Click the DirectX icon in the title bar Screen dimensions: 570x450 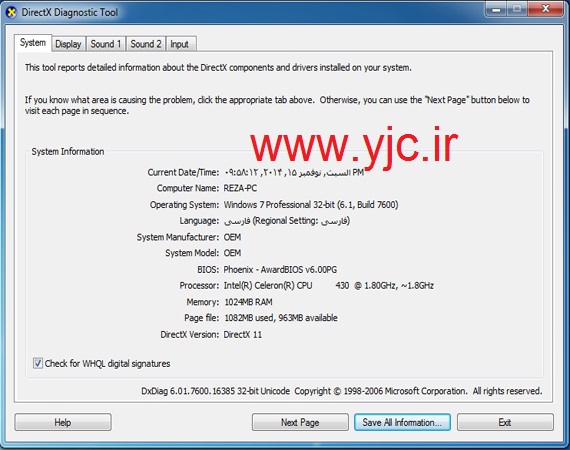(x=11, y=12)
